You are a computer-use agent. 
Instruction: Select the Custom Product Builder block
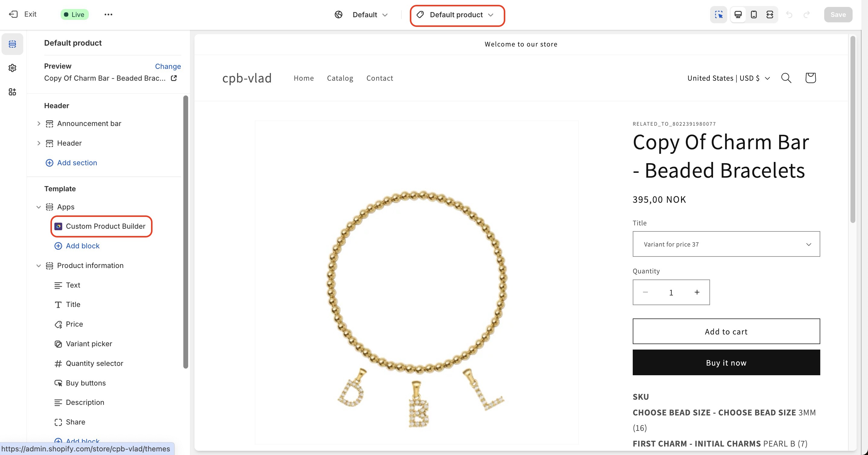[101, 227]
